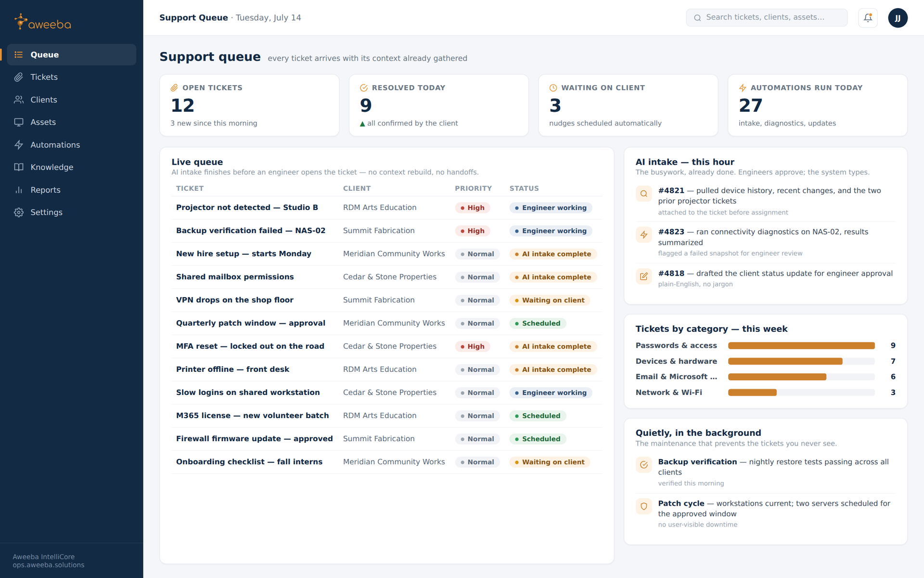Click the lightning icon beside #4823 entry
Viewport: 924px width, 578px height.
coord(643,235)
